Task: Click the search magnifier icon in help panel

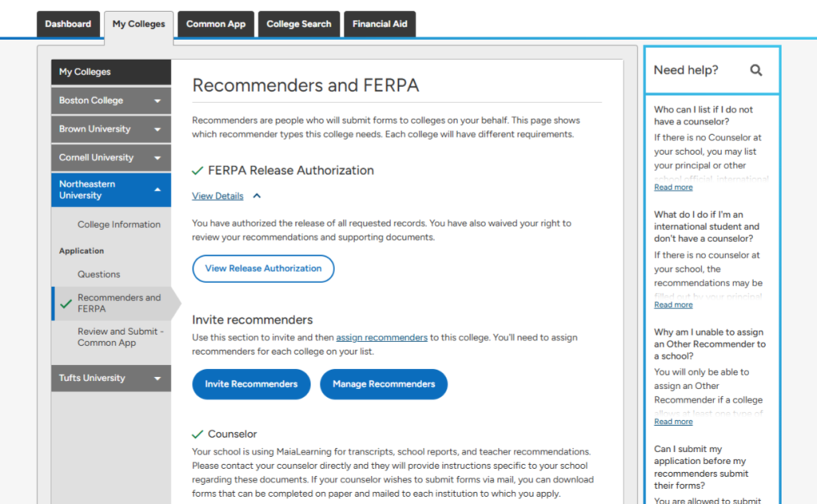Action: point(756,70)
